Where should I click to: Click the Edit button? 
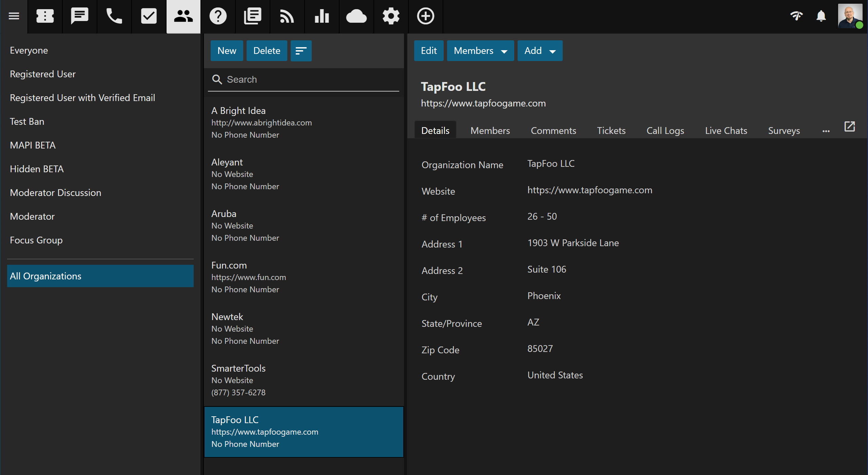(x=429, y=51)
